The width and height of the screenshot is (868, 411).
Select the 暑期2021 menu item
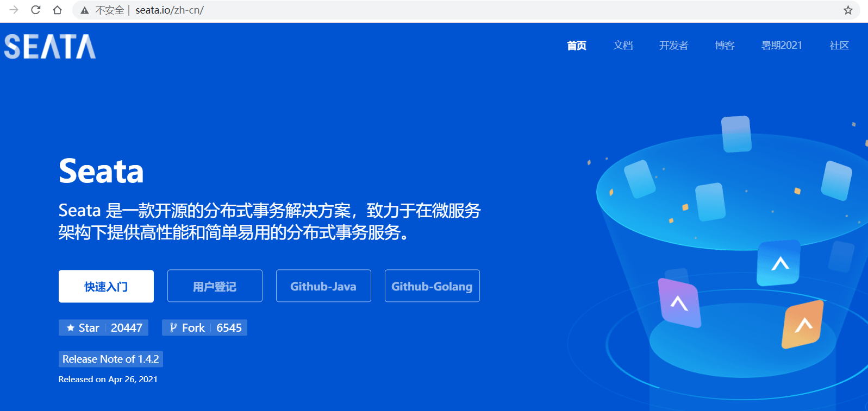(782, 46)
